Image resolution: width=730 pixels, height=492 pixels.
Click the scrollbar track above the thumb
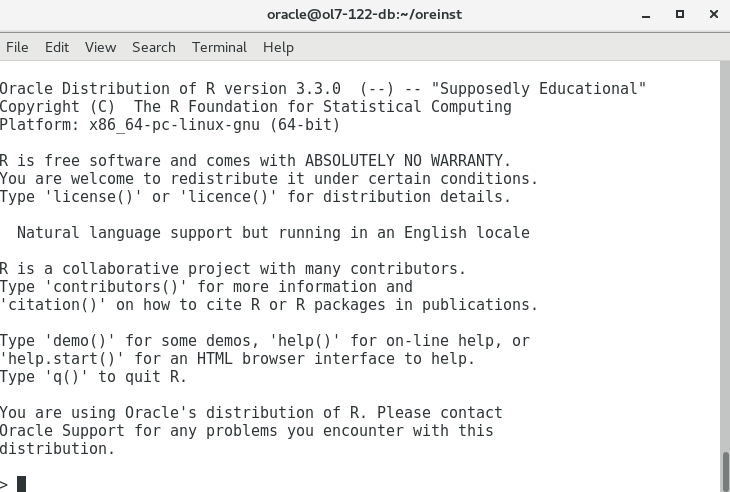coord(725,256)
